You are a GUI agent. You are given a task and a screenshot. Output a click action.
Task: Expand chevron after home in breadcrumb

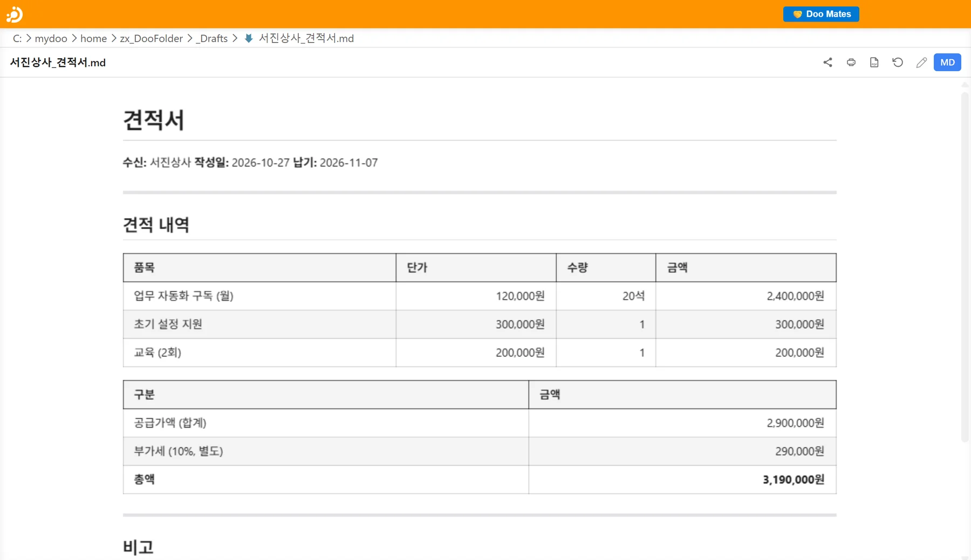point(113,38)
